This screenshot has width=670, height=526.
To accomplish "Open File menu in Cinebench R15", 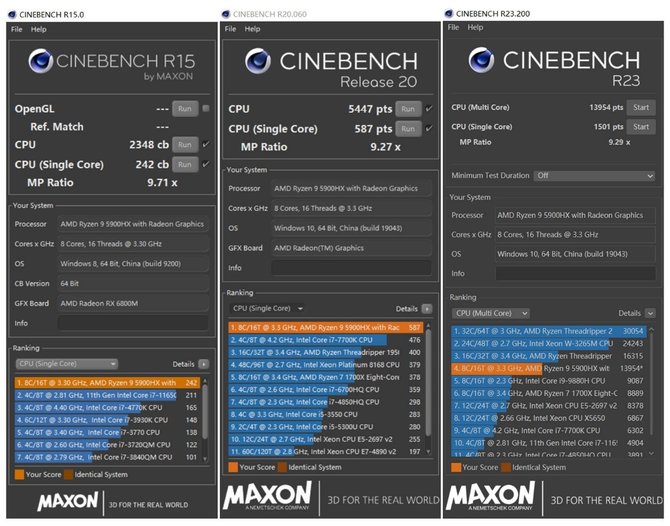I will (x=17, y=29).
